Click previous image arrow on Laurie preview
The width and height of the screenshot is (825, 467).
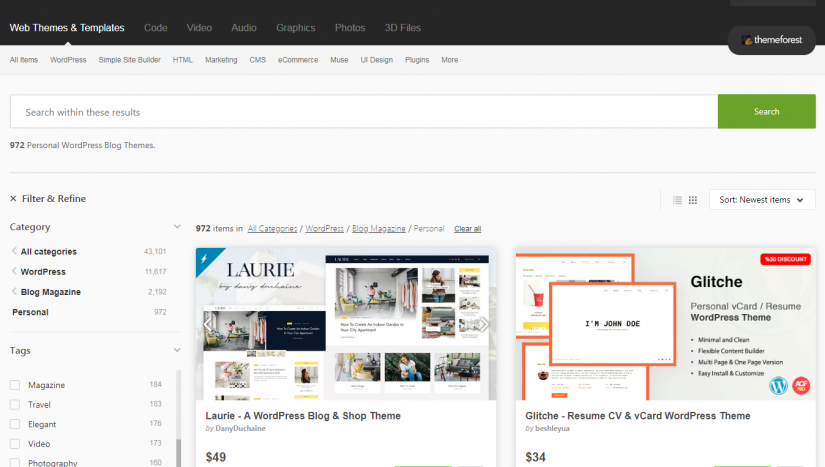(208, 324)
